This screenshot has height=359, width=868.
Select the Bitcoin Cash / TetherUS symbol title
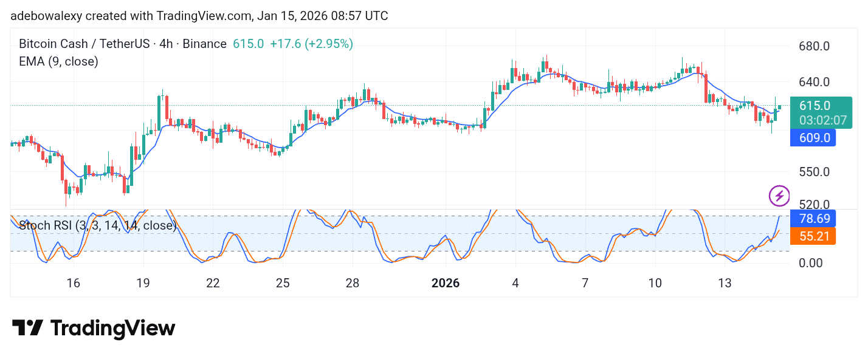click(x=83, y=44)
